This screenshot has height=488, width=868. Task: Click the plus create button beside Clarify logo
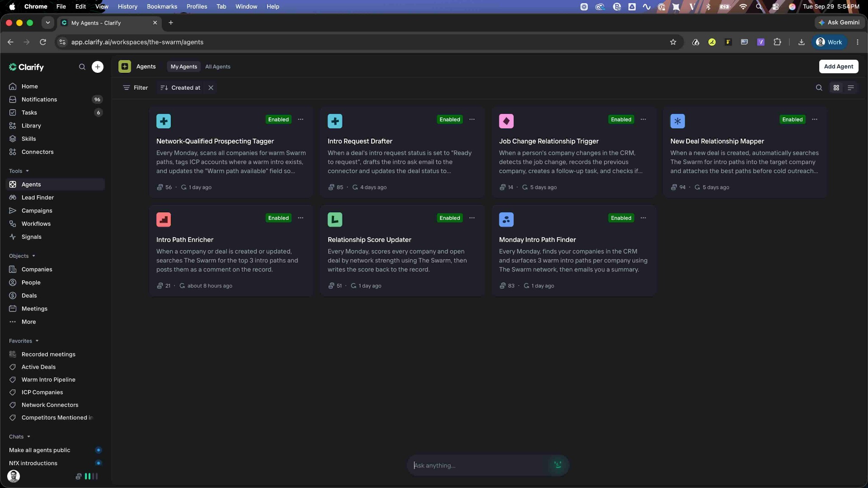pyautogui.click(x=97, y=67)
